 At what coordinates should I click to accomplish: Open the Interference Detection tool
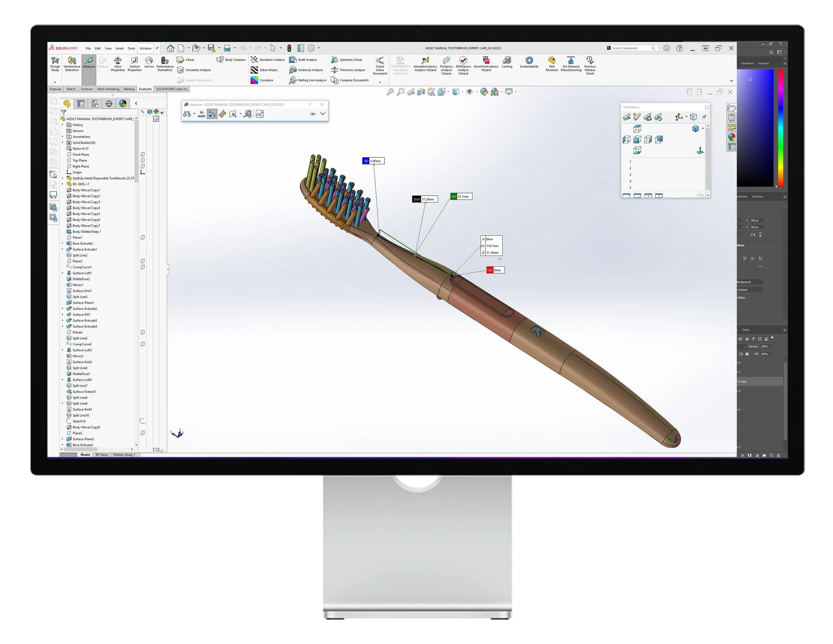pyautogui.click(x=72, y=64)
